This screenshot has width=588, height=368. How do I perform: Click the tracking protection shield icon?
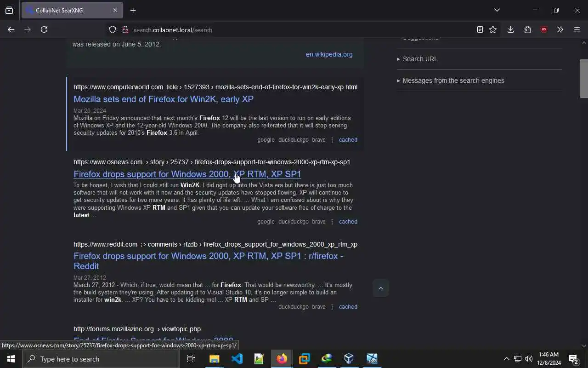pos(113,29)
